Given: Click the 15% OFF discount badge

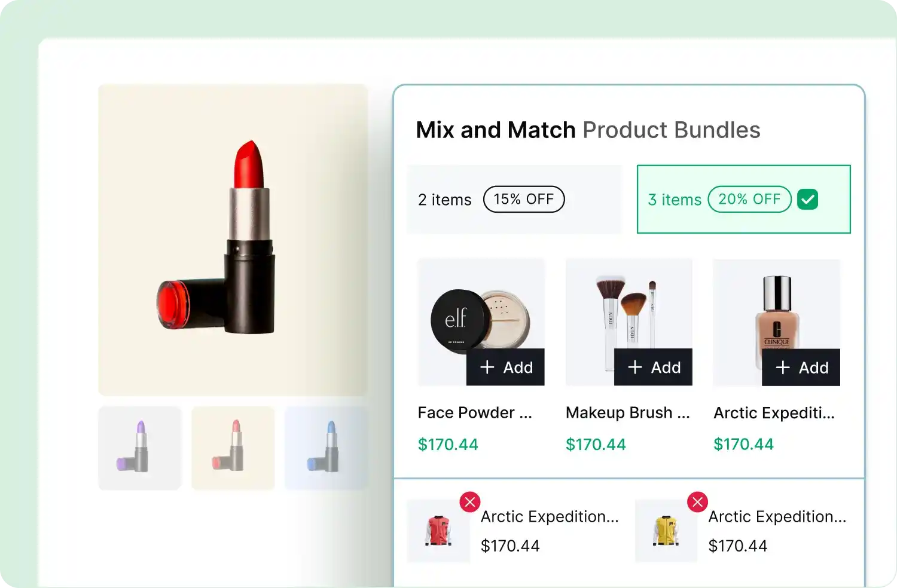Looking at the screenshot, I should pyautogui.click(x=524, y=199).
